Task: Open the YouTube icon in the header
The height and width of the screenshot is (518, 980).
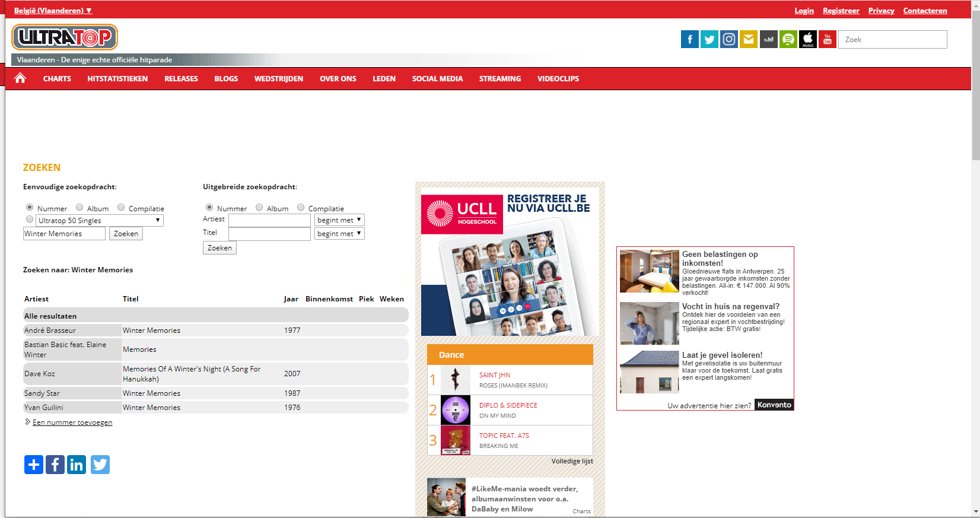Action: [x=828, y=40]
